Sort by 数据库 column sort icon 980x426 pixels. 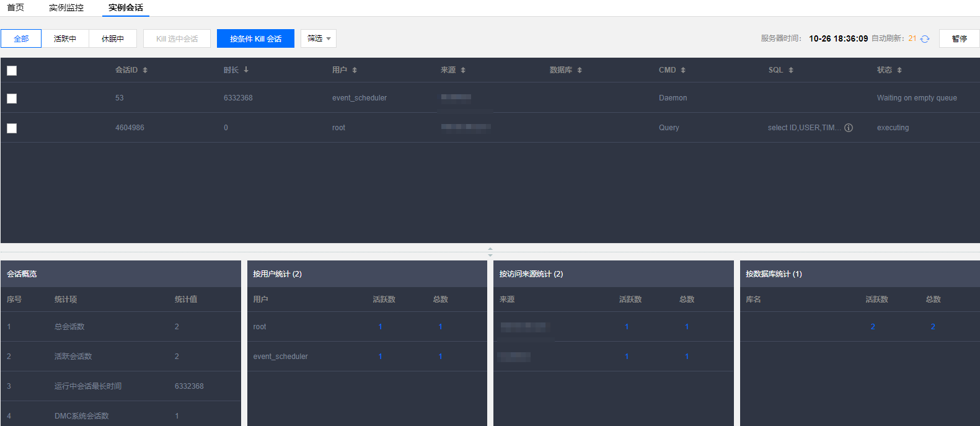[580, 70]
